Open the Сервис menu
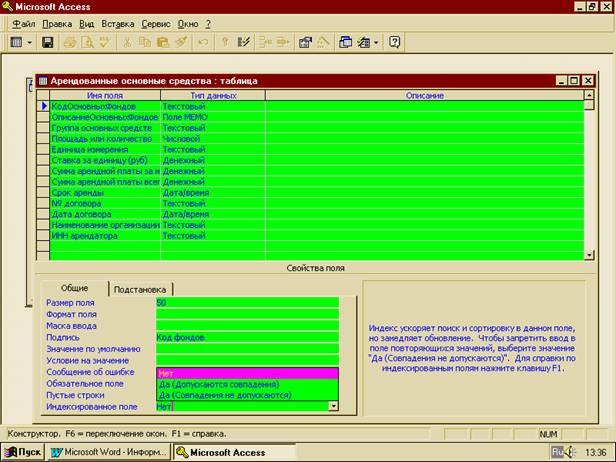The width and height of the screenshot is (616, 462). [155, 23]
